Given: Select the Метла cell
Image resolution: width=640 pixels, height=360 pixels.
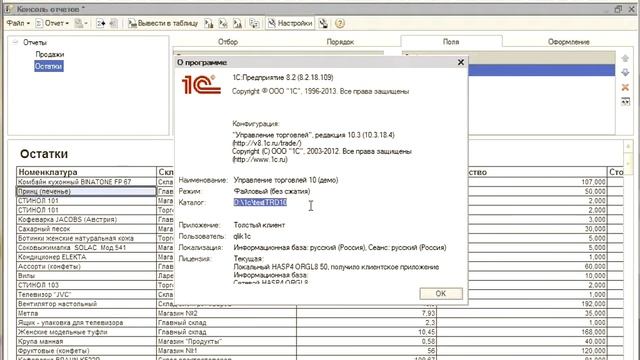Looking at the screenshot, I should [86, 313].
